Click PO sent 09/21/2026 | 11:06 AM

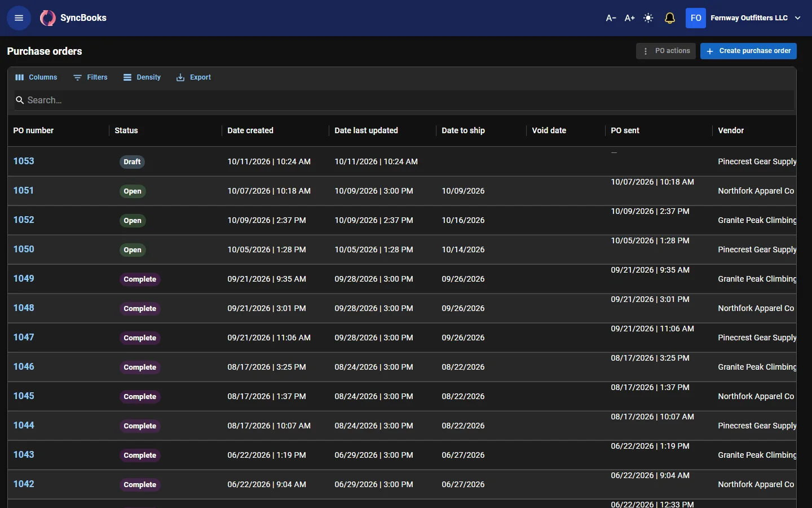(x=652, y=329)
